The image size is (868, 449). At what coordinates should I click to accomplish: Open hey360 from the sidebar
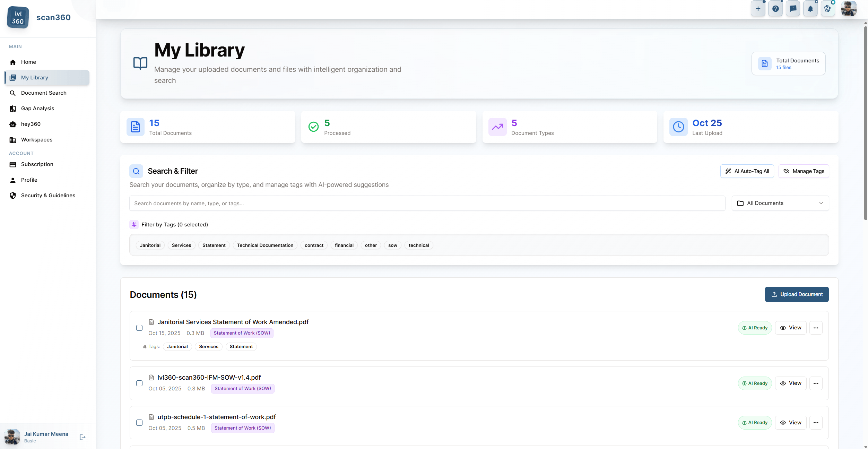point(31,124)
